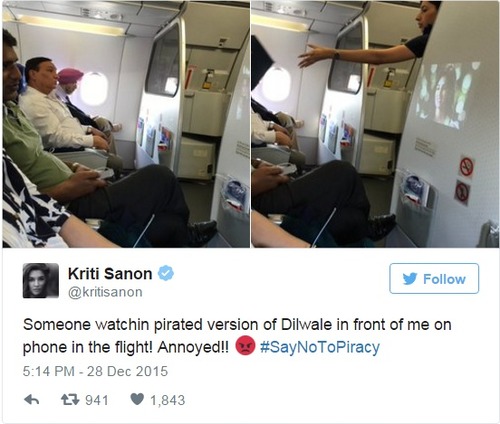Open the left airplane cabin photo

point(126,124)
